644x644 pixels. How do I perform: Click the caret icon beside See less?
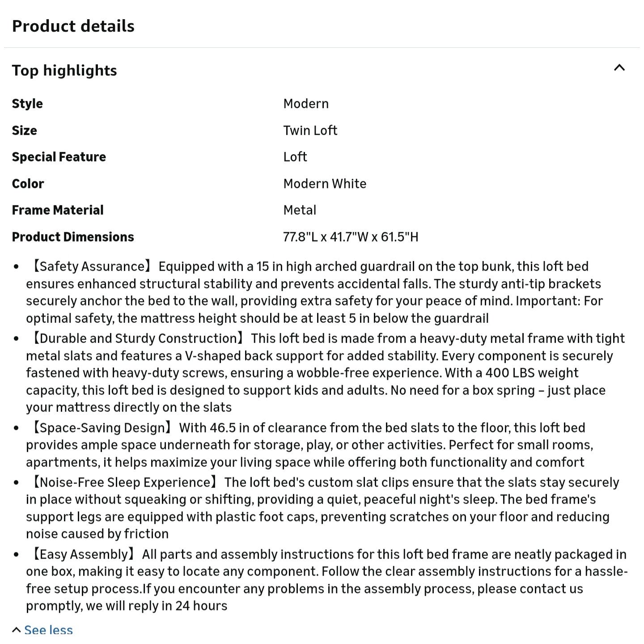(x=17, y=630)
